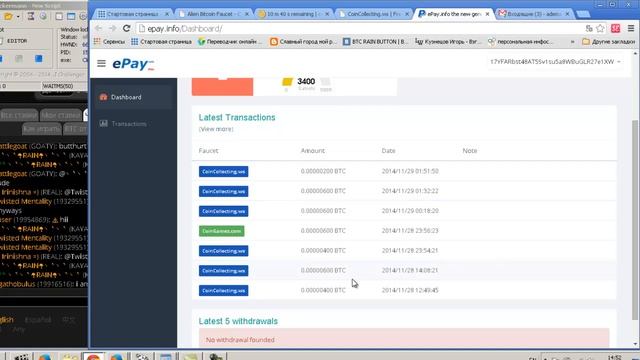Click the orange tile at top
The image size is (640, 360).
pyautogui.click(x=222, y=87)
